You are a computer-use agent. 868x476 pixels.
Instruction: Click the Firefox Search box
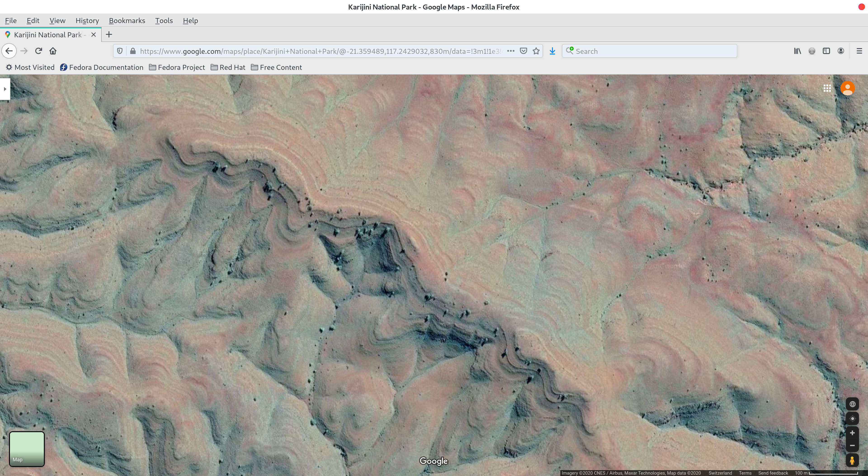coord(649,51)
